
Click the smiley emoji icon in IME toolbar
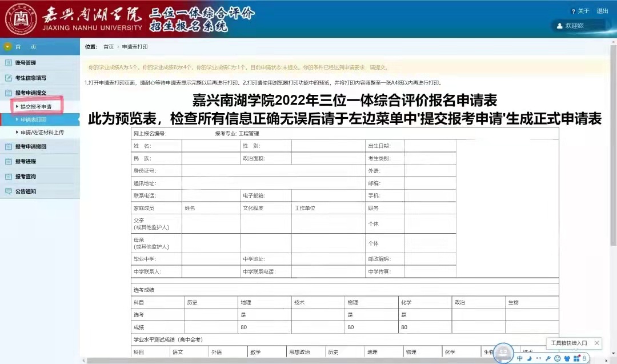click(557, 358)
